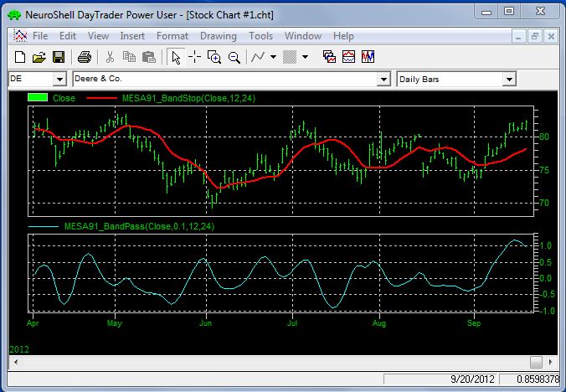
Task: Select the arrow pointer tool
Action: [x=176, y=58]
